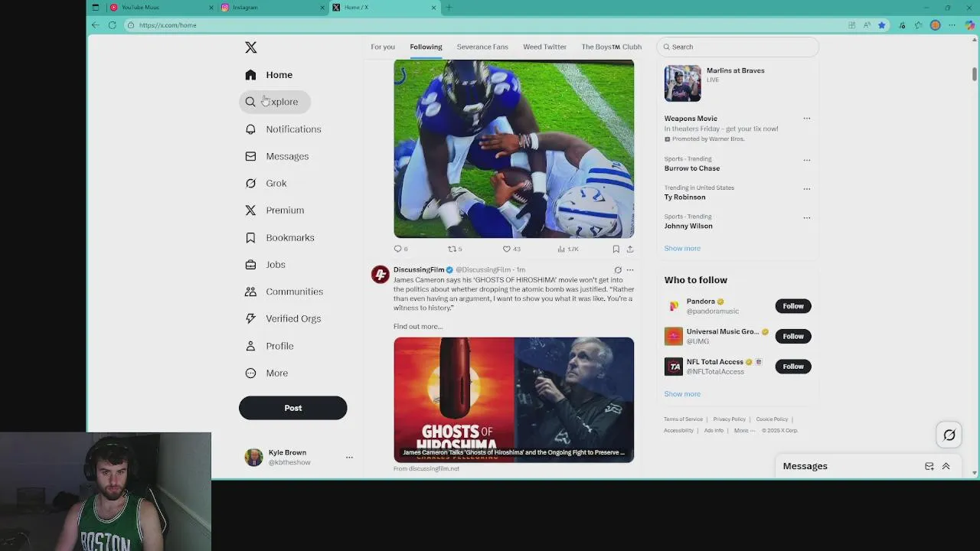Follow NFL Total Access
The image size is (980, 551).
click(x=793, y=367)
